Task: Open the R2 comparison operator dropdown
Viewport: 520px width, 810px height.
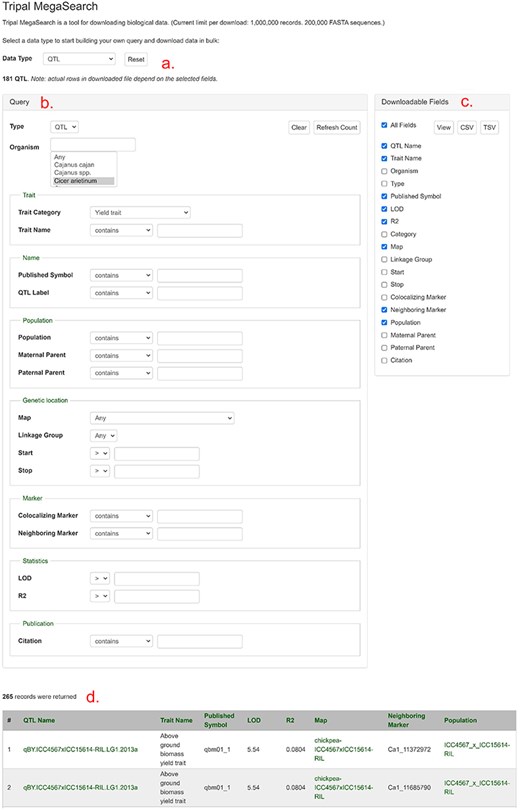Action: pyautogui.click(x=100, y=596)
